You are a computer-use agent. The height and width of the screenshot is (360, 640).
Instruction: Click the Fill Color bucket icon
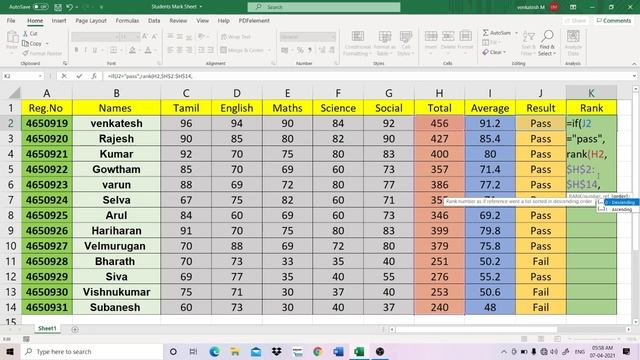[x=132, y=50]
